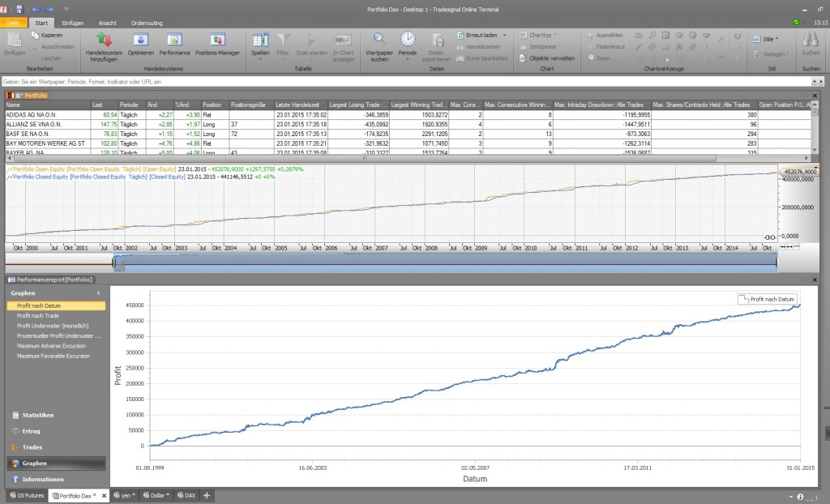Click the Suchen binoculars icon
The height and width of the screenshot is (504, 830).
811,41
